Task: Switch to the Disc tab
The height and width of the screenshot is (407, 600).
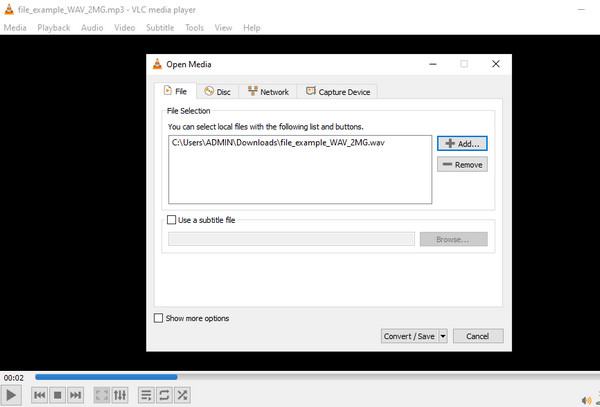Action: [218, 92]
